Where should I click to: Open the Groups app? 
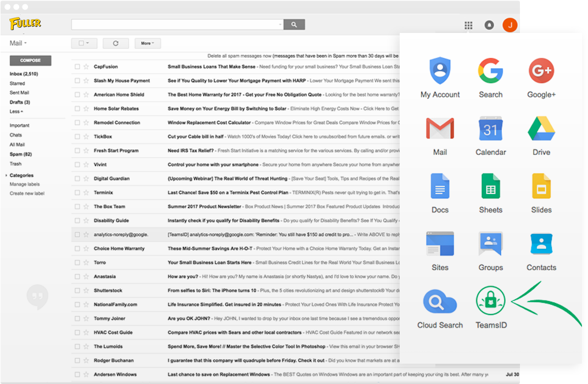pos(490,251)
